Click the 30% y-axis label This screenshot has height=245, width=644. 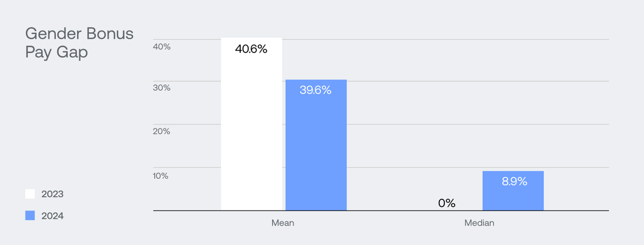(162, 88)
